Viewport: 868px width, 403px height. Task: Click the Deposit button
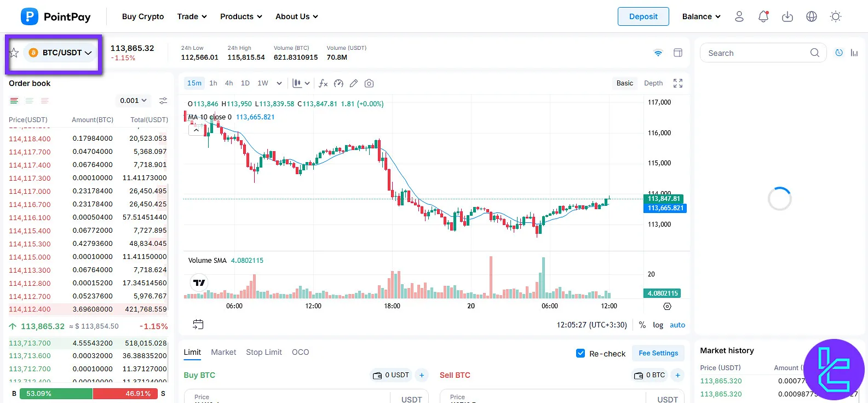643,16
